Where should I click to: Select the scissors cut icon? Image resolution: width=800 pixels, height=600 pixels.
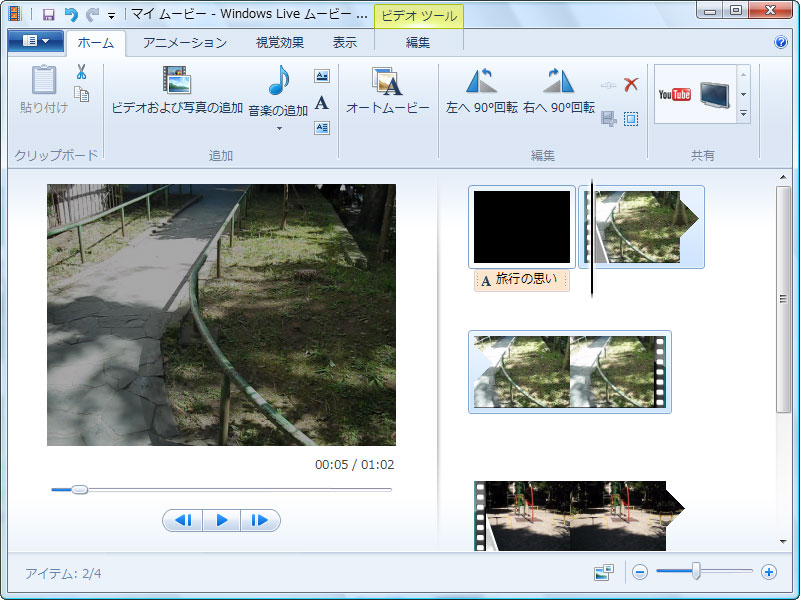click(x=82, y=73)
